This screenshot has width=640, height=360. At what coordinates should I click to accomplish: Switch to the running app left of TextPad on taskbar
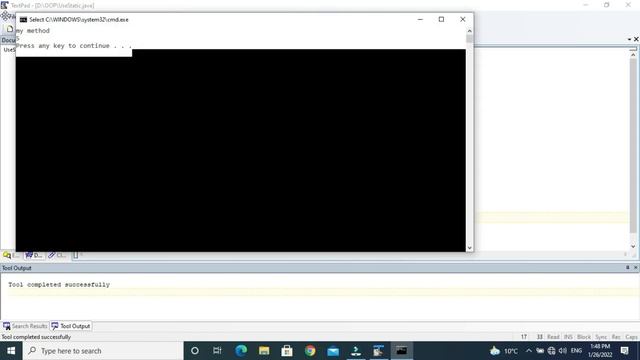(356, 351)
